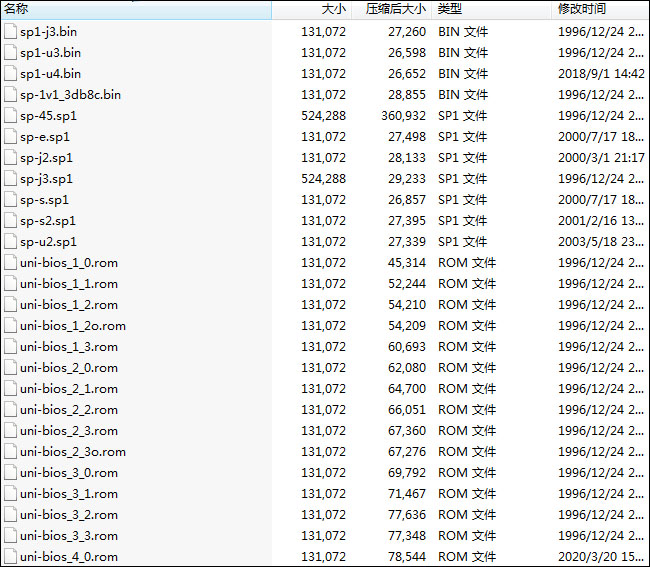The image size is (650, 567).
Task: Select the file name sp1-u4.bin
Action: point(51,74)
